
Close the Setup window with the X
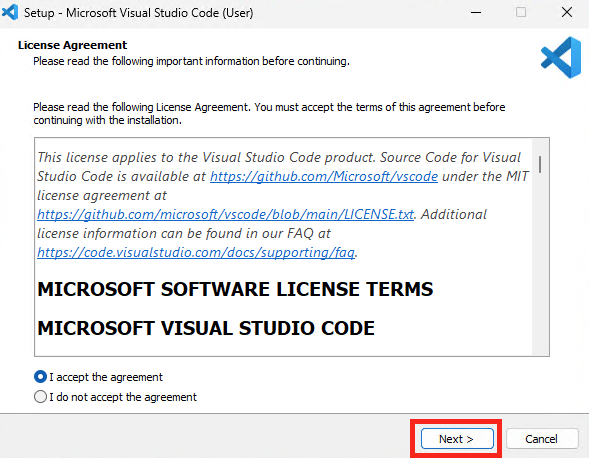click(x=566, y=12)
